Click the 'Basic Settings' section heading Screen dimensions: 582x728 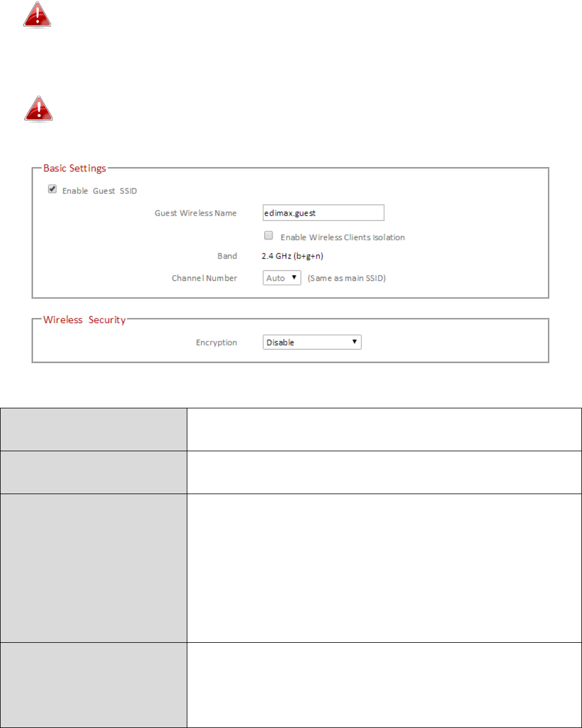click(75, 168)
